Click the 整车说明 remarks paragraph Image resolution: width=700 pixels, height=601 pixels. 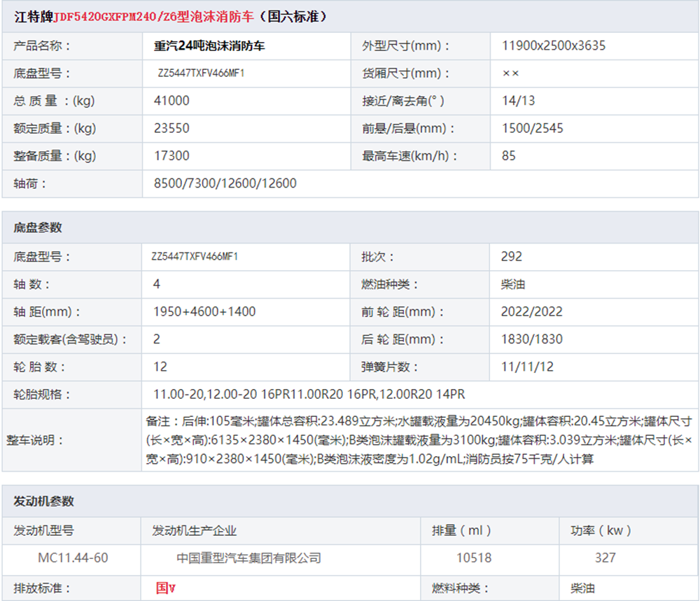pyautogui.click(x=419, y=440)
